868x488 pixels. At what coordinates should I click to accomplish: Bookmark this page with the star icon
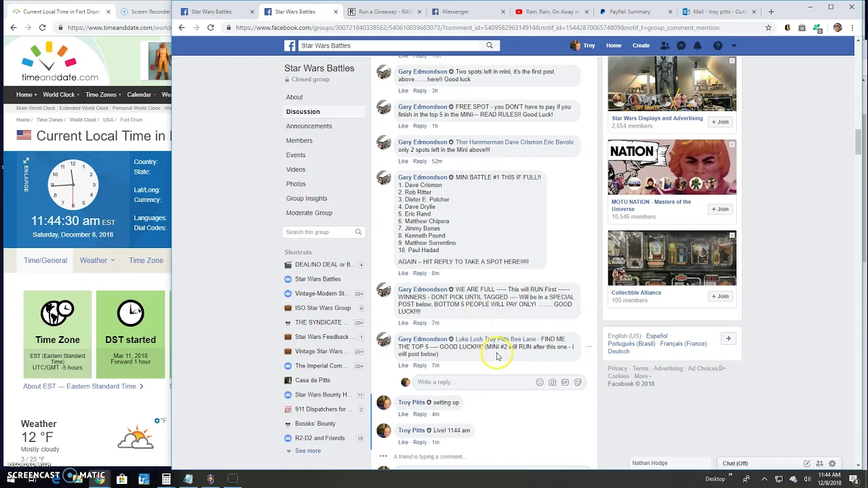pyautogui.click(x=768, y=28)
